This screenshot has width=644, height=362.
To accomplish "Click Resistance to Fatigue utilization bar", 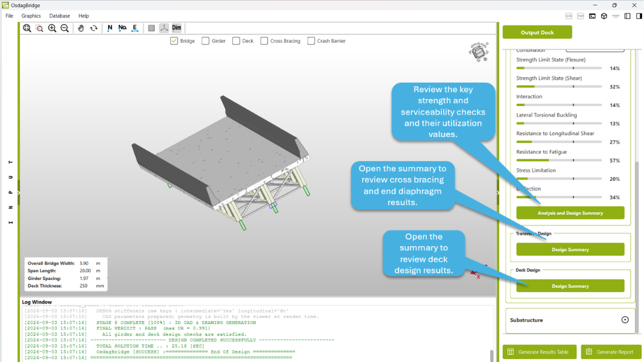I will click(559, 160).
